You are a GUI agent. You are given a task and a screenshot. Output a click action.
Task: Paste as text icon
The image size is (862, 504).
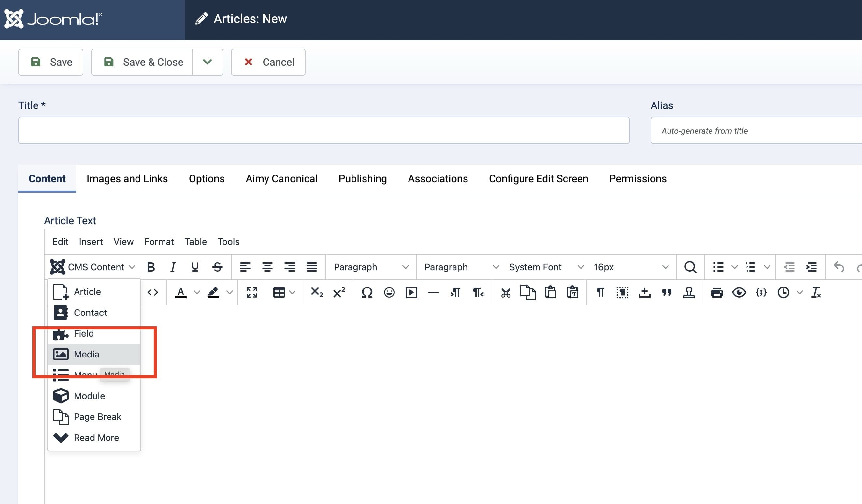573,292
